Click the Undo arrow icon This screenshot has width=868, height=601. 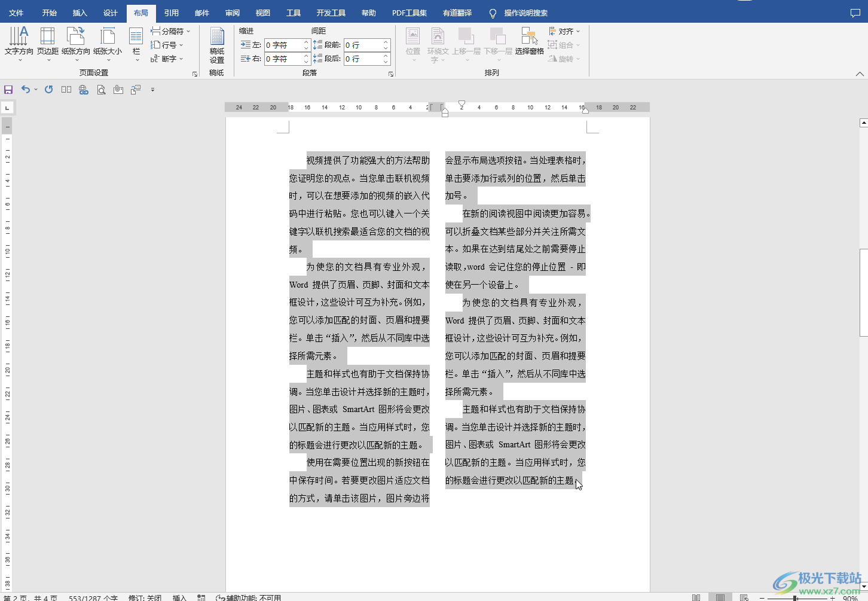(x=25, y=90)
